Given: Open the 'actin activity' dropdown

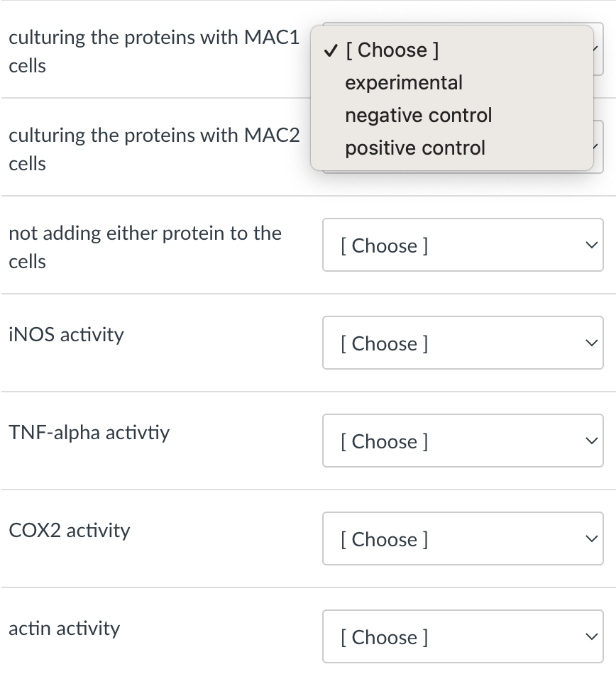Looking at the screenshot, I should pos(463,636).
